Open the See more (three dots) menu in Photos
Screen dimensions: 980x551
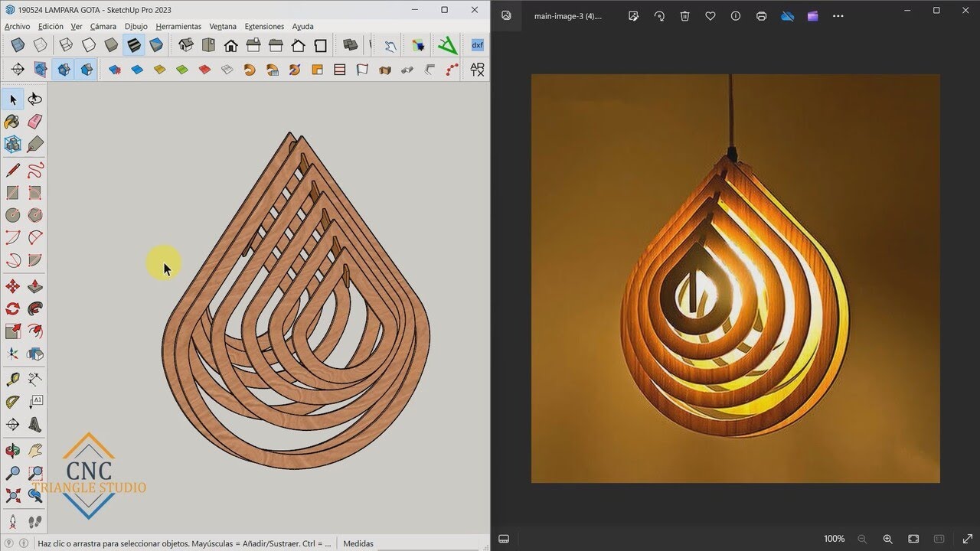coord(838,16)
